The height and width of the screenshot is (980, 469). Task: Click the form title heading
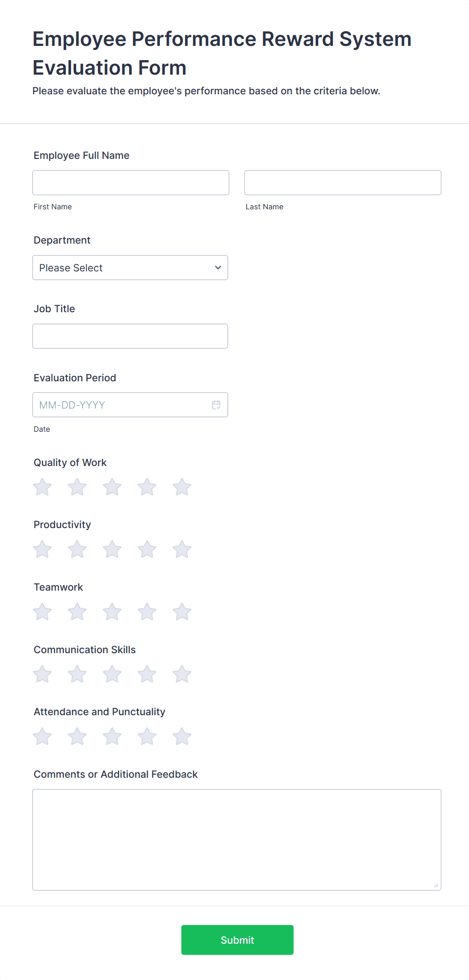[221, 52]
